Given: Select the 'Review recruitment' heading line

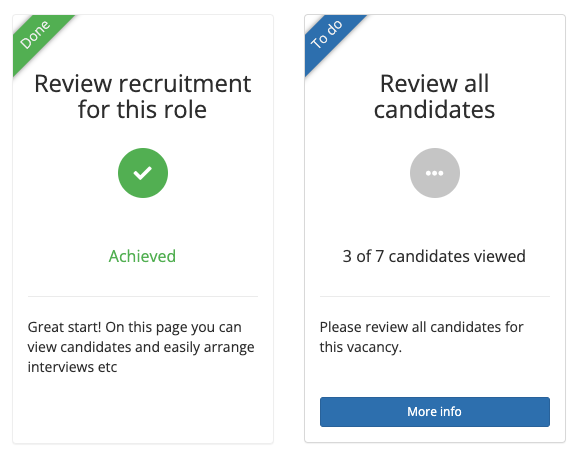Looking at the screenshot, I should click(x=143, y=84).
